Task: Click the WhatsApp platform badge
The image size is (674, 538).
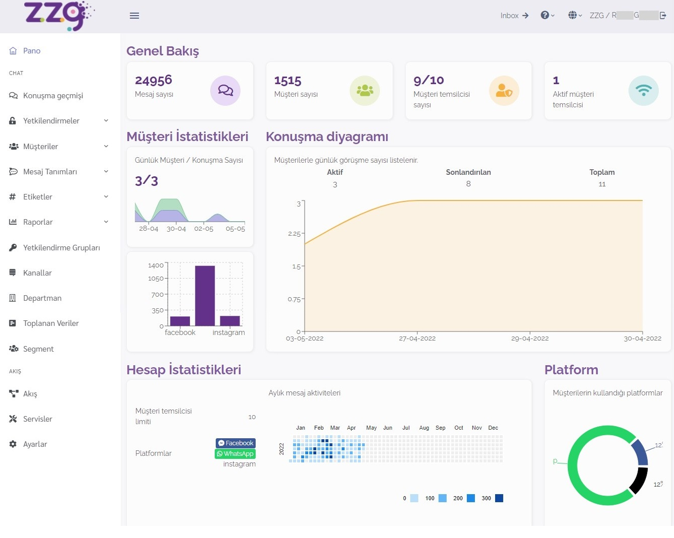Action: (x=235, y=454)
